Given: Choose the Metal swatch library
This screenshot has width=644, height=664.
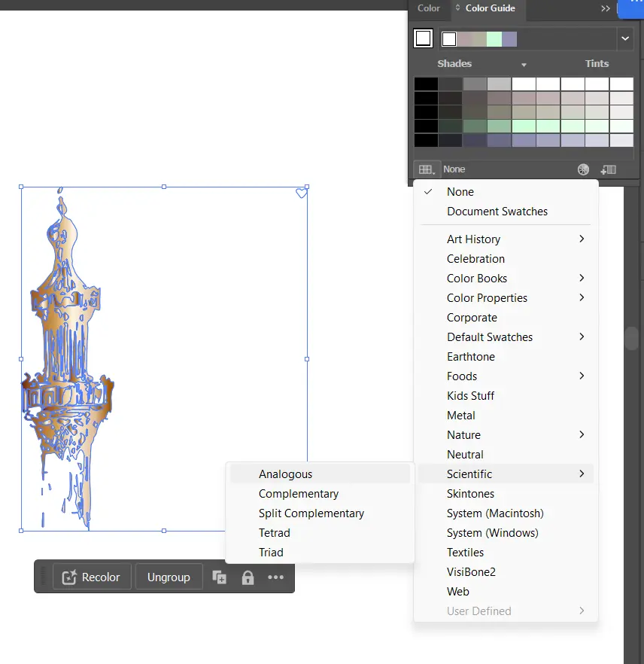Looking at the screenshot, I should coord(460,415).
